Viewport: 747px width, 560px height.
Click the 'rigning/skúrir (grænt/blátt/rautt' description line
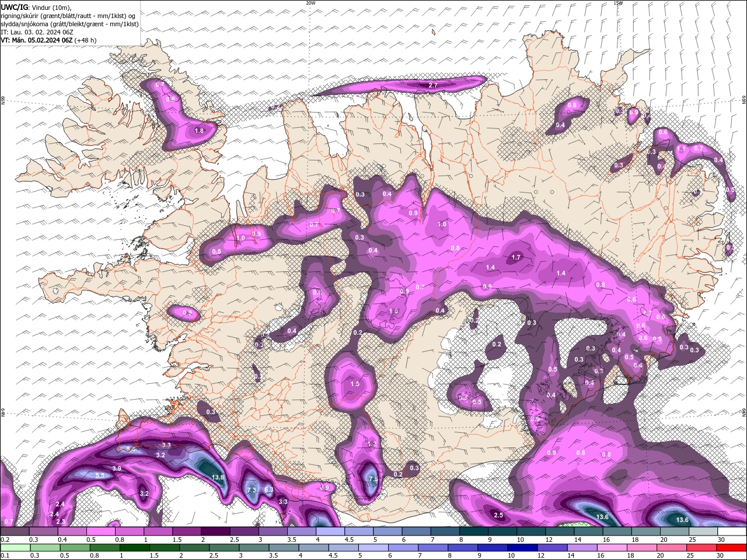click(x=68, y=16)
